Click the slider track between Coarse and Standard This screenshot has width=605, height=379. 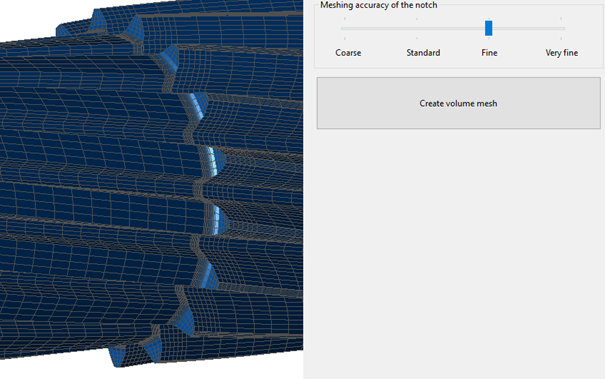click(381, 28)
